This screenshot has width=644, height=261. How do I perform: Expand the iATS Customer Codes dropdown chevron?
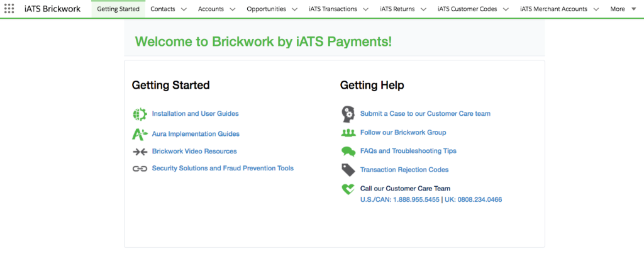click(x=506, y=9)
